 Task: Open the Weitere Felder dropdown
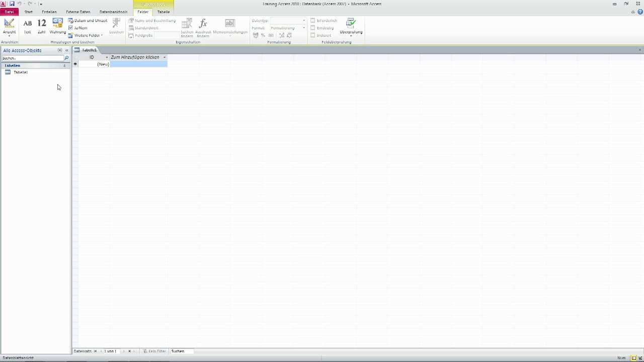[x=86, y=36]
